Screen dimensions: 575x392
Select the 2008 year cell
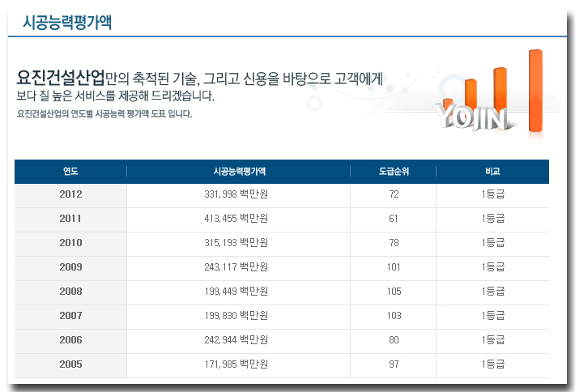(x=70, y=291)
